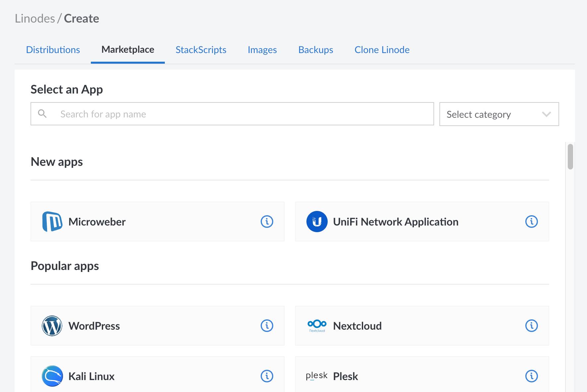Image resolution: width=587 pixels, height=392 pixels.
Task: Open info details for Nextcloud
Action: [531, 326]
